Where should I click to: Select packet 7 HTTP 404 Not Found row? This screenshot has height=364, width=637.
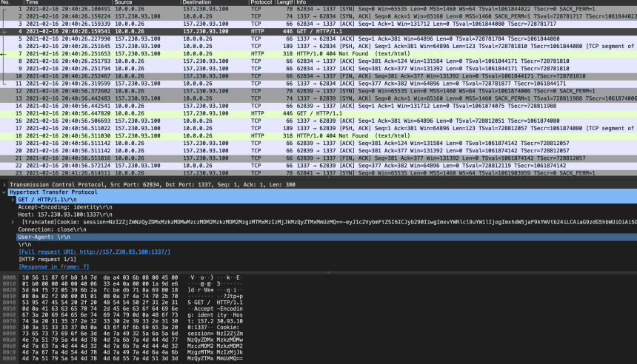pyautogui.click(x=318, y=53)
